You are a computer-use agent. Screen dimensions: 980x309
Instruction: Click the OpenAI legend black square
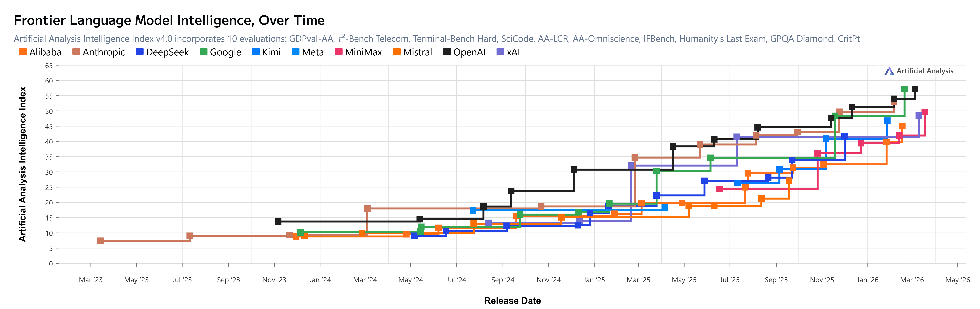(447, 52)
